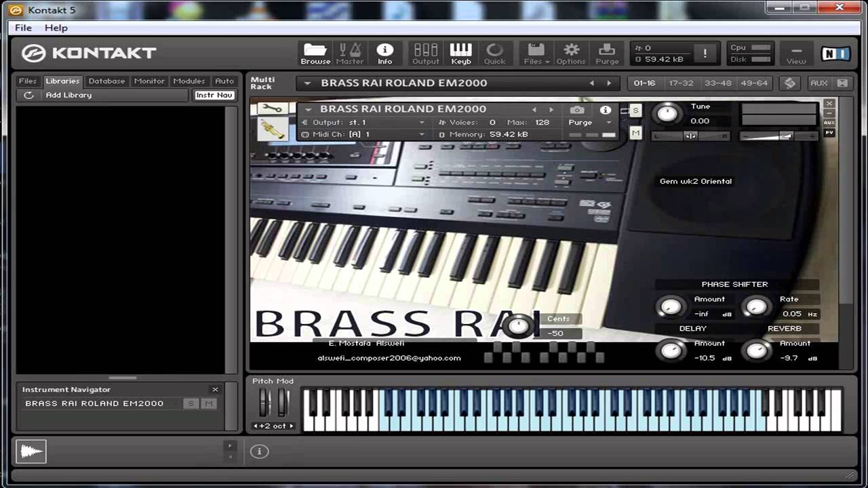
Task: Select BRASS RAI ROLAND EM2000 in Navigator
Action: tap(94, 403)
